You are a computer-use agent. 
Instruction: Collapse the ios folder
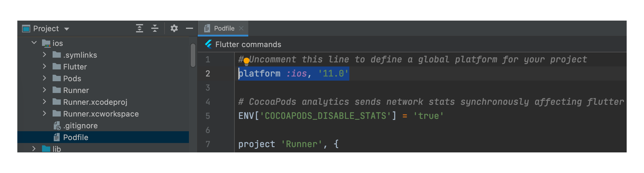(x=34, y=43)
